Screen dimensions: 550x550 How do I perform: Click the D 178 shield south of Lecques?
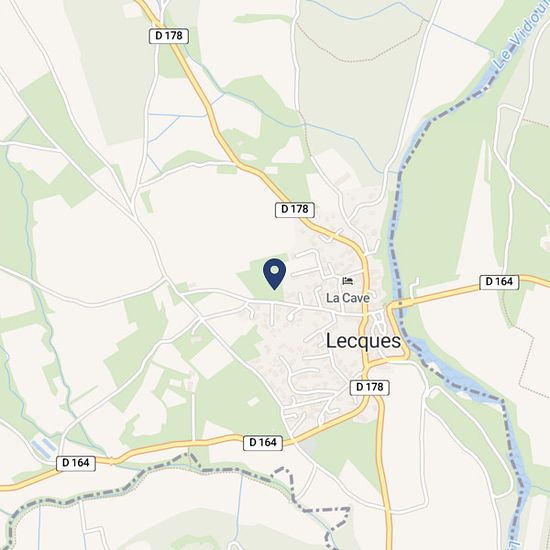pos(370,387)
